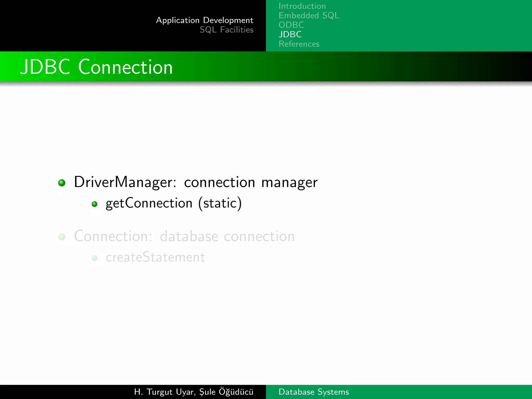This screenshot has height=399, width=532.
Task: Select the getConnection (static) sub-bullet
Action: tap(174, 203)
